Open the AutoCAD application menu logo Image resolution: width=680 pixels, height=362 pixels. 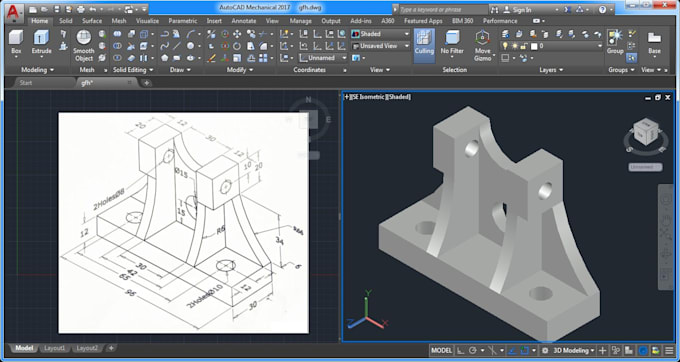(x=14, y=13)
